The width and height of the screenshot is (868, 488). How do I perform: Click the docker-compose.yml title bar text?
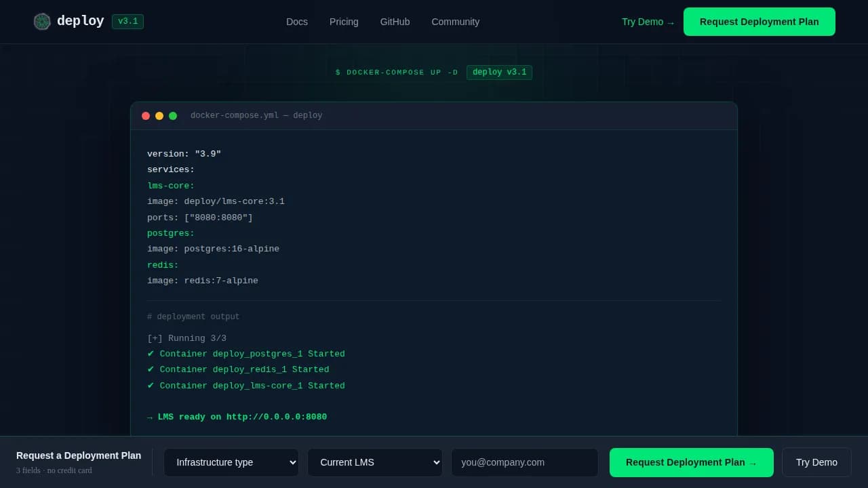point(256,115)
